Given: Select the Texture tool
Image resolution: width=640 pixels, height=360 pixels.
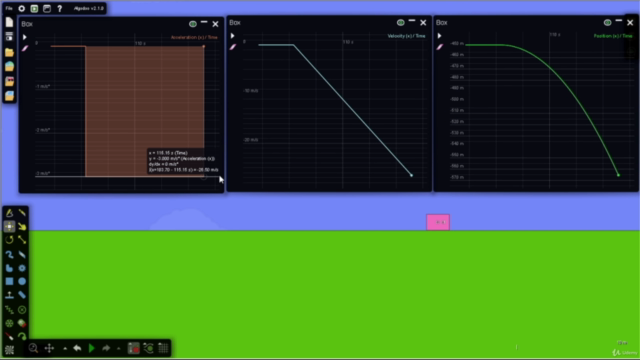Looking at the screenshot, I should 9,349.
